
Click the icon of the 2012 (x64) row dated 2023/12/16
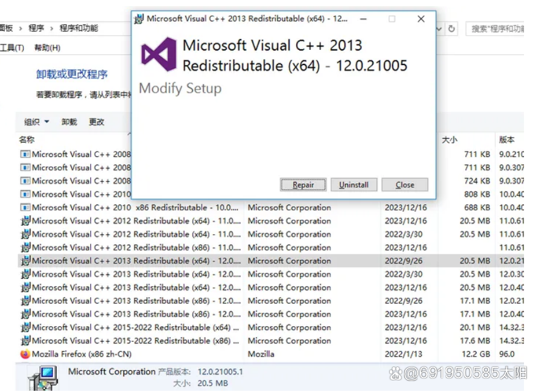26,221
